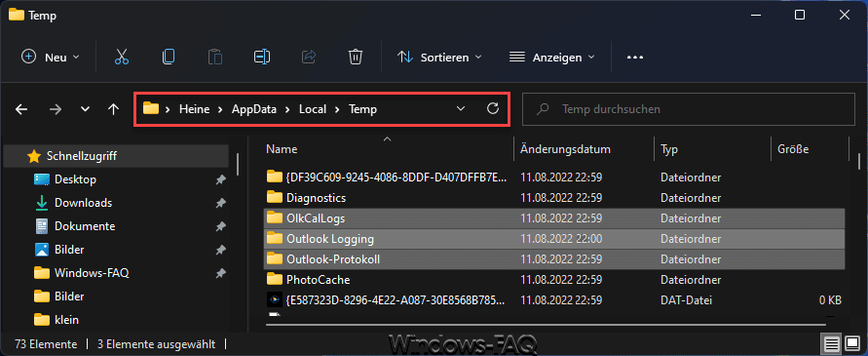Refresh the current folder view
This screenshot has height=356, width=868.
tap(493, 108)
